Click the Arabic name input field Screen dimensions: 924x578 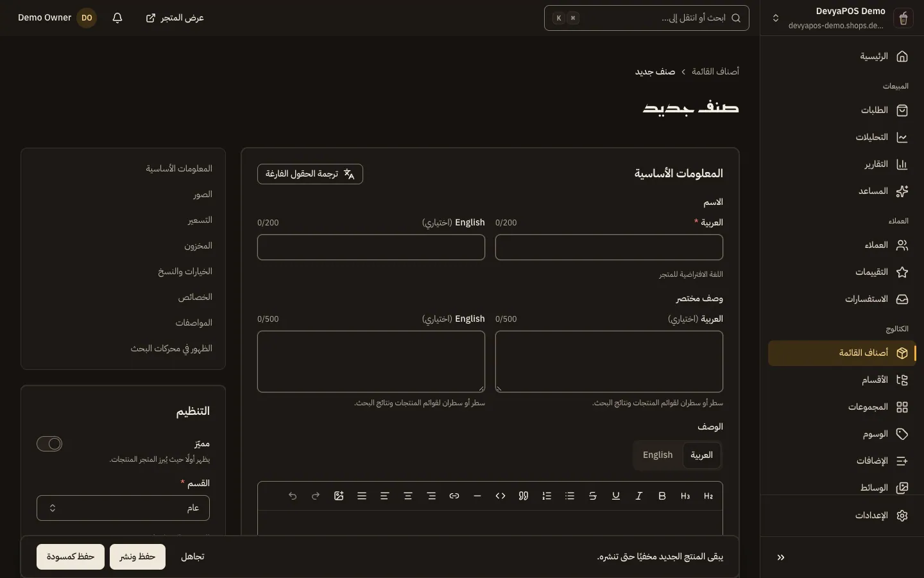609,247
